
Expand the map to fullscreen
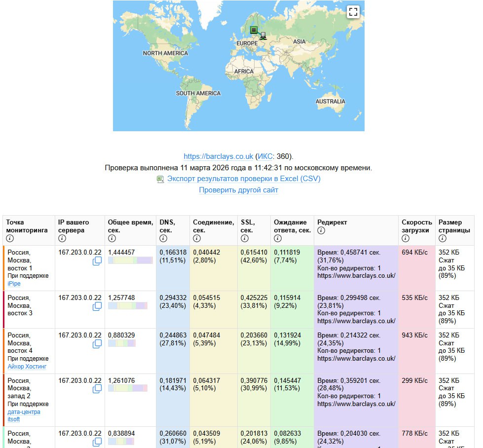click(352, 12)
